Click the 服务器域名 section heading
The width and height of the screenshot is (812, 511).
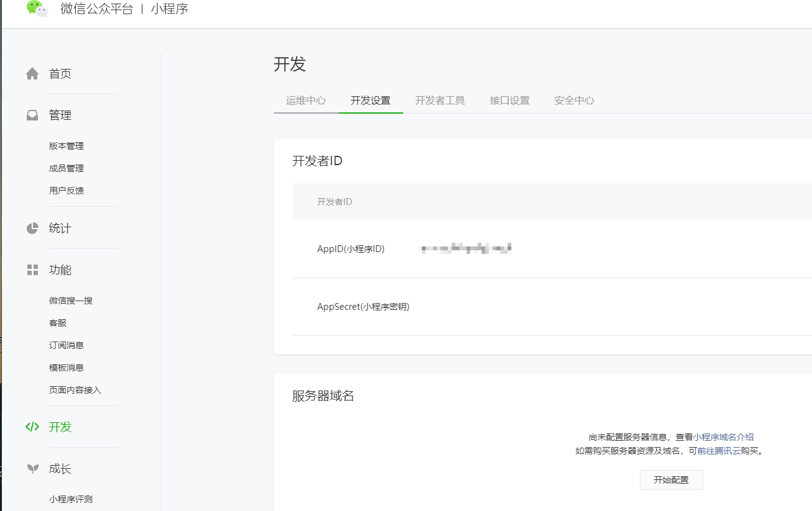(323, 396)
